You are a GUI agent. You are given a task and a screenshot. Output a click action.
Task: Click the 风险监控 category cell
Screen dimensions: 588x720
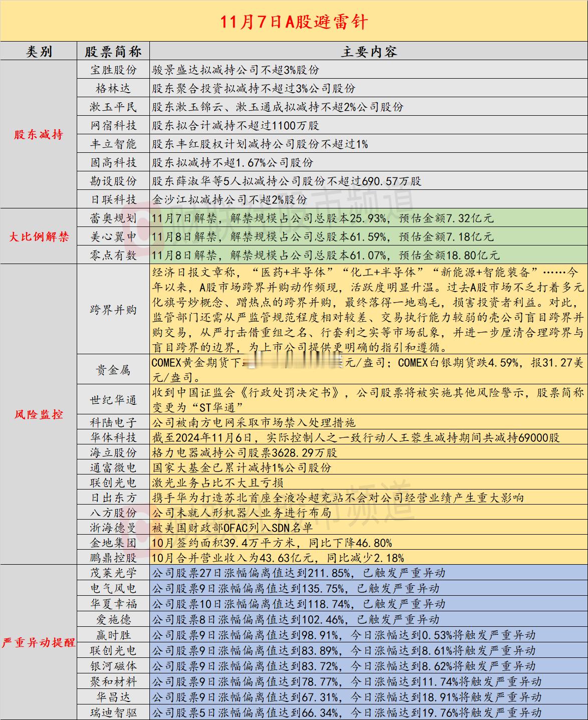[x=39, y=414]
